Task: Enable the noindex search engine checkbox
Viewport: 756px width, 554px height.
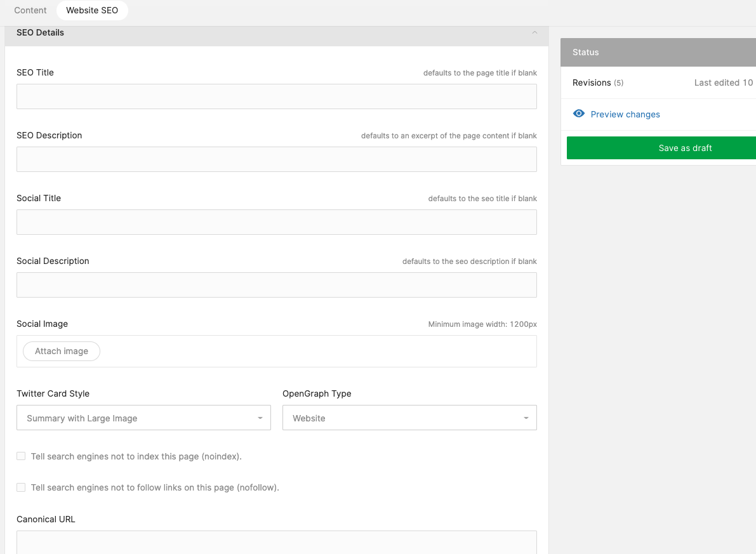Action: coord(21,456)
